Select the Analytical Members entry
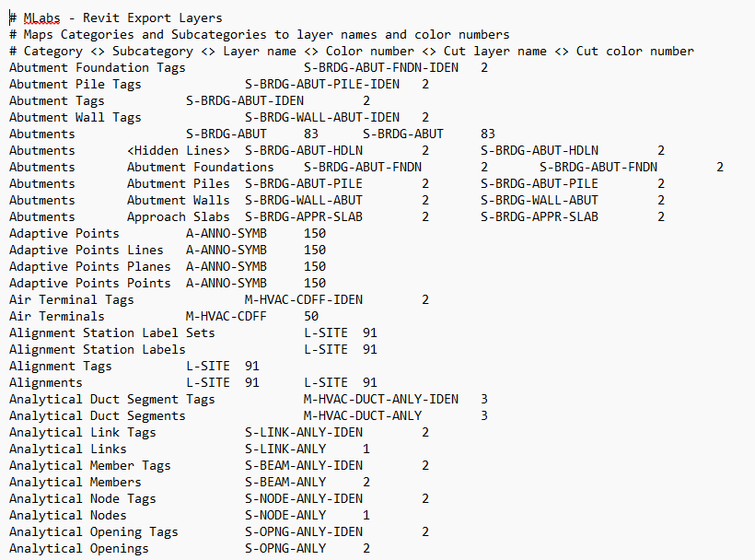The image size is (755, 560). (x=75, y=482)
